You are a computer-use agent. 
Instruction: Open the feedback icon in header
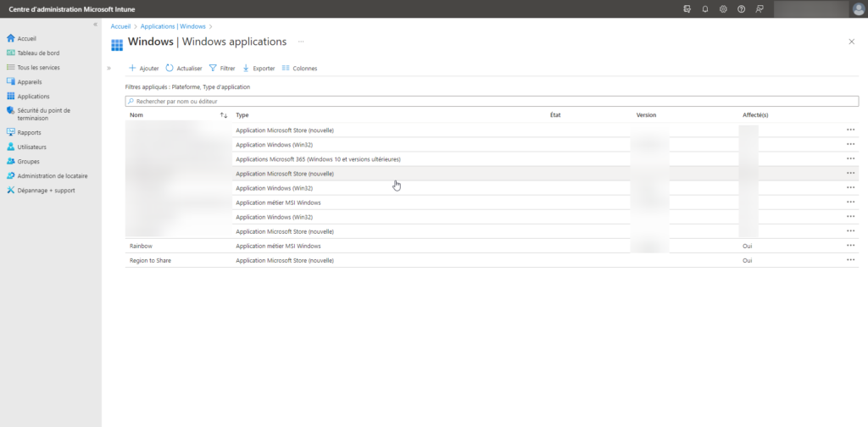(x=759, y=8)
